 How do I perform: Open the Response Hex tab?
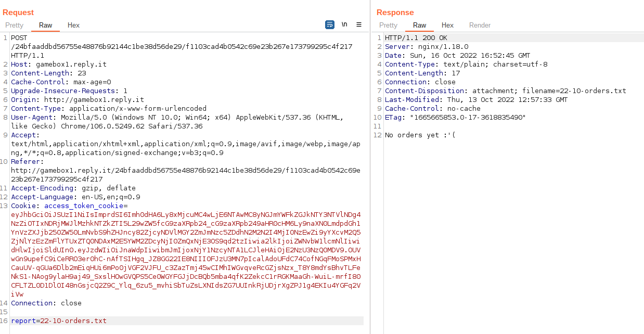(x=447, y=25)
